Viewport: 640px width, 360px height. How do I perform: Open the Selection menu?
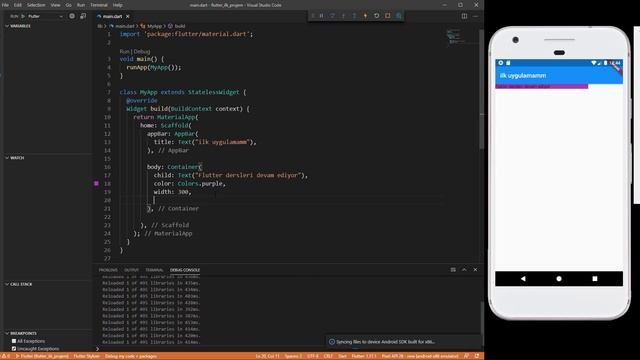(x=36, y=5)
